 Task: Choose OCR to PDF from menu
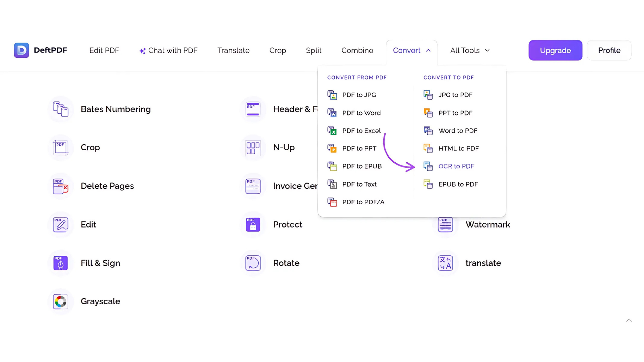tap(456, 166)
